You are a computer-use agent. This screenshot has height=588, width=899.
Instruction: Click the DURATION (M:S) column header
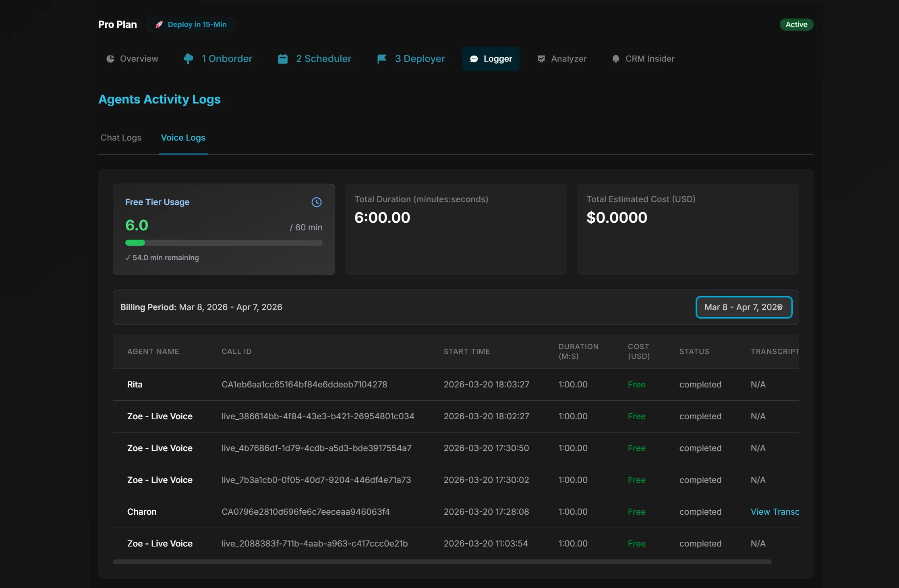578,352
